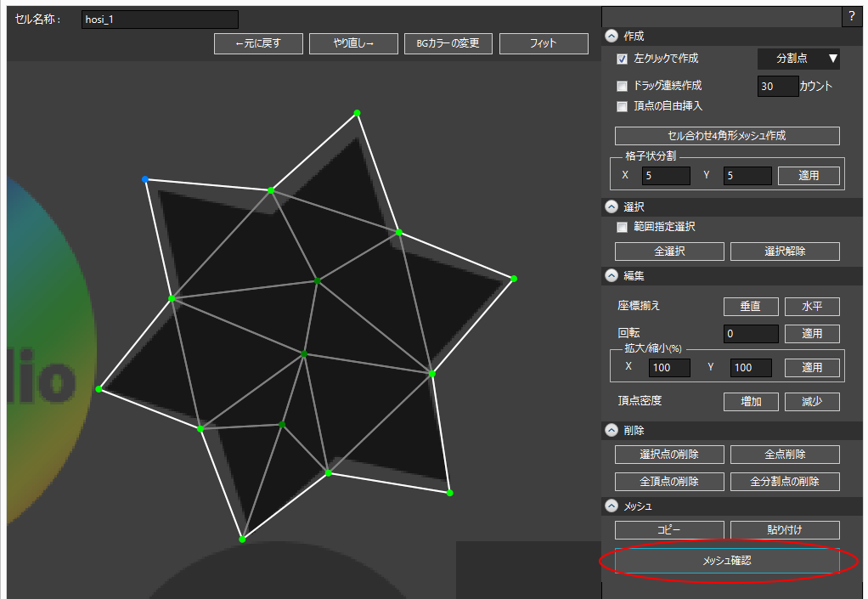Click BGカラーの変更 button
The width and height of the screenshot is (868, 599).
pyautogui.click(x=448, y=43)
